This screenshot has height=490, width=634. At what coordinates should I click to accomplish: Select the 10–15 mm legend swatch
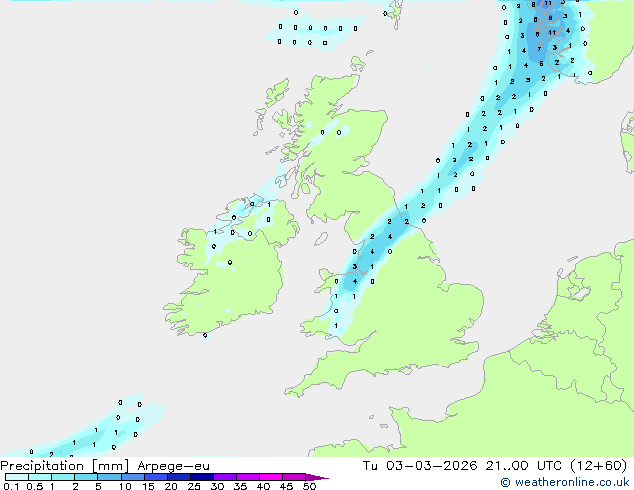(133, 477)
